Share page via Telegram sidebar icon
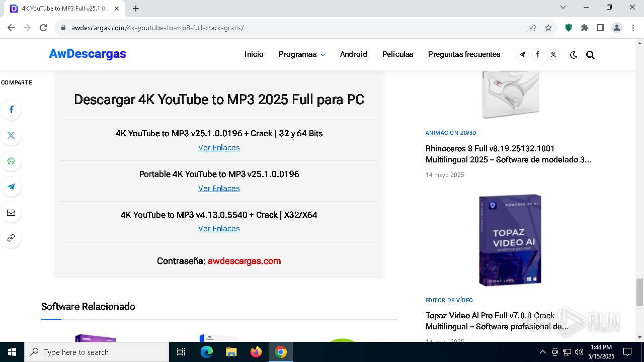 pyautogui.click(x=11, y=187)
